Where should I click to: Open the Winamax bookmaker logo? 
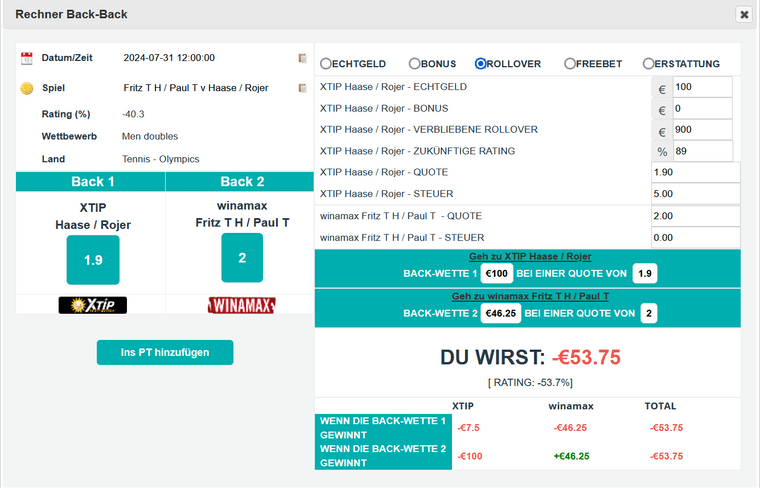point(242,305)
